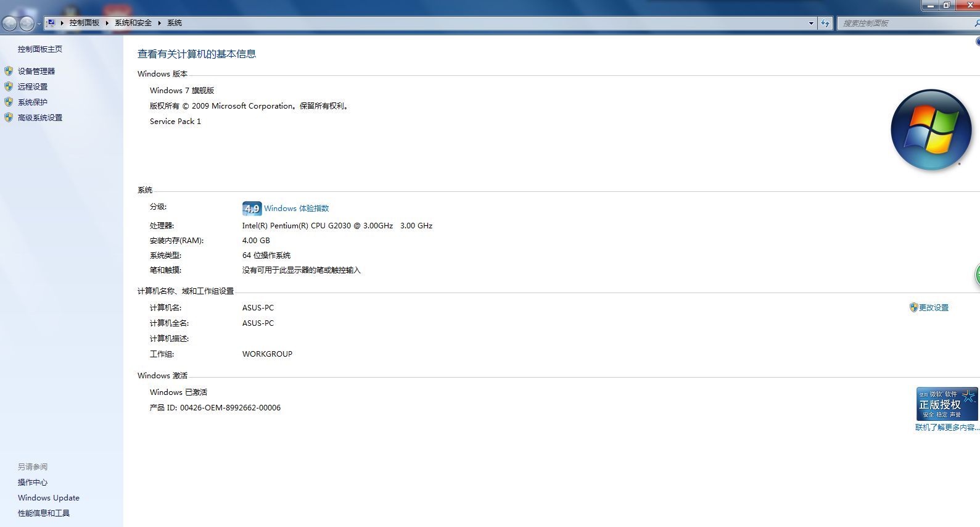Expand the arrow after 控制面板 breadcrumb
This screenshot has height=527, width=980.
point(107,23)
